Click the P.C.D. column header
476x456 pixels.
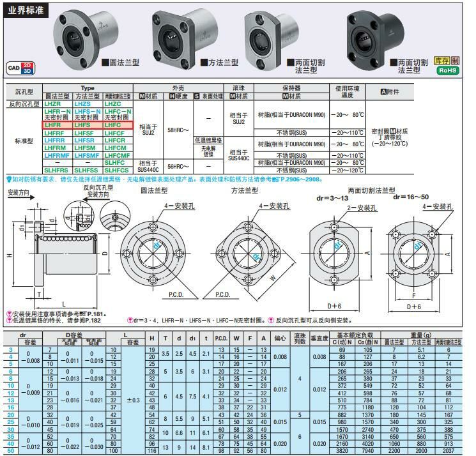pos(221,338)
